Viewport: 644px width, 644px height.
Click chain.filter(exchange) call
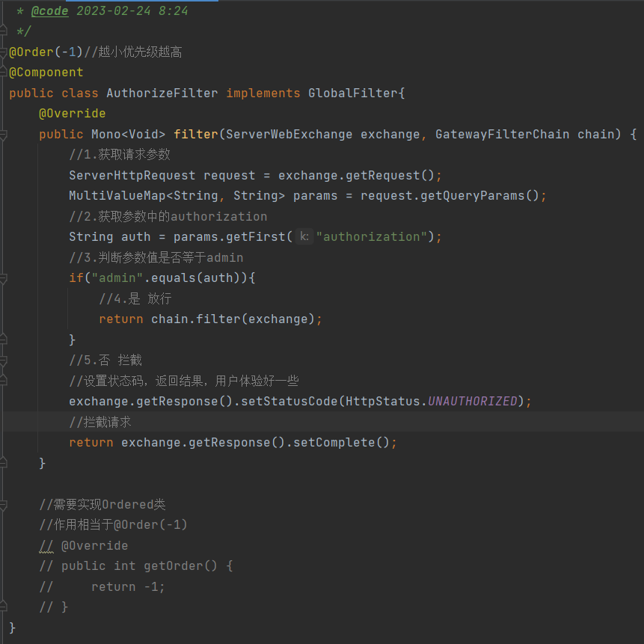(x=233, y=319)
